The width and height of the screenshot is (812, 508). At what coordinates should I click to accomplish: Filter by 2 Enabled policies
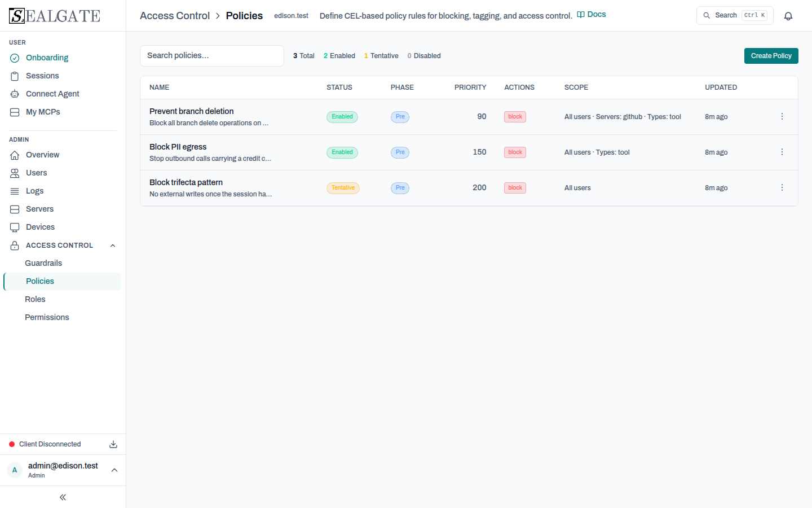pos(339,56)
